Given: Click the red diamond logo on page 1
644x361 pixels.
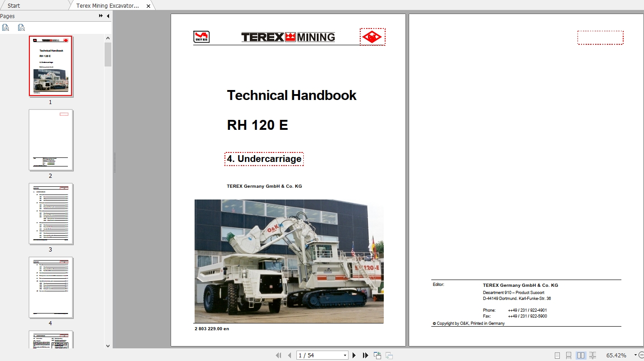Looking at the screenshot, I should [372, 37].
